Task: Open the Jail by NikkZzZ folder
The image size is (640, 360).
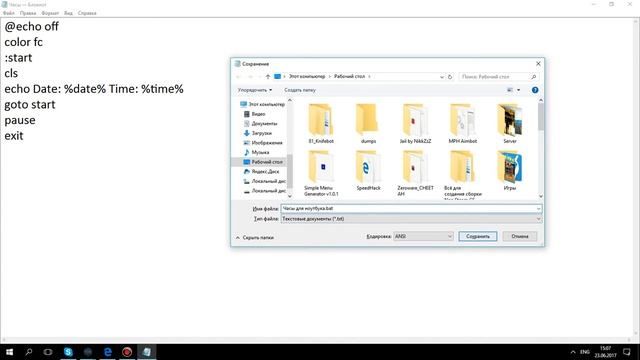Action: click(415, 123)
